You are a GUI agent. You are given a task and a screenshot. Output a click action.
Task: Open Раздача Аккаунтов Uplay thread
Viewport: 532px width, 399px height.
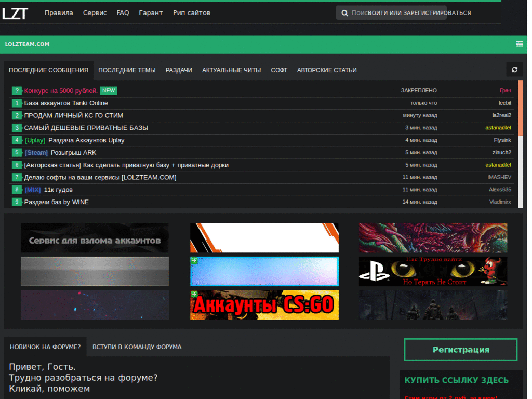pos(86,140)
